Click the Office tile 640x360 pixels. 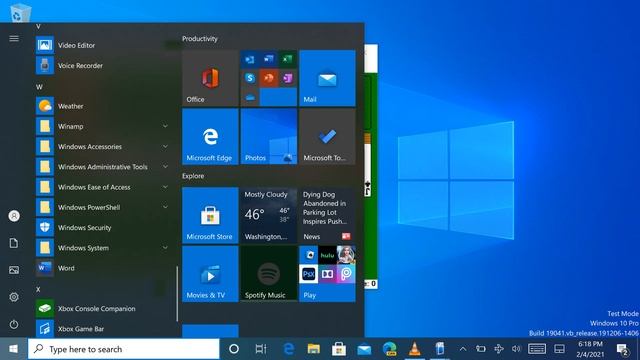210,78
